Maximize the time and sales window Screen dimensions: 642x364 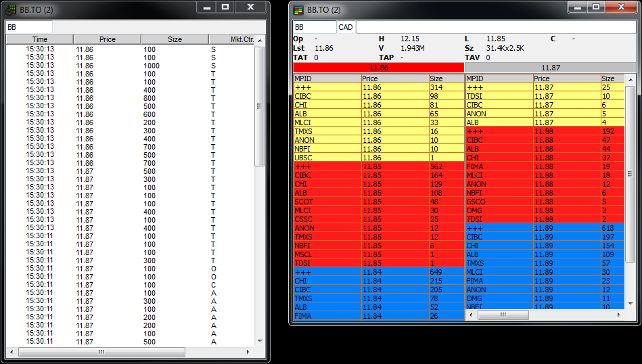[x=226, y=7]
